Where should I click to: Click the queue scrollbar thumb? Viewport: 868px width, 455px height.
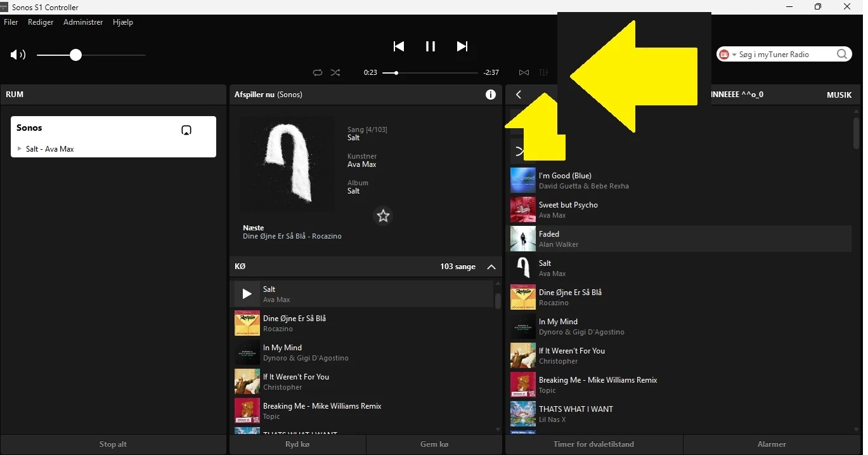pos(498,300)
